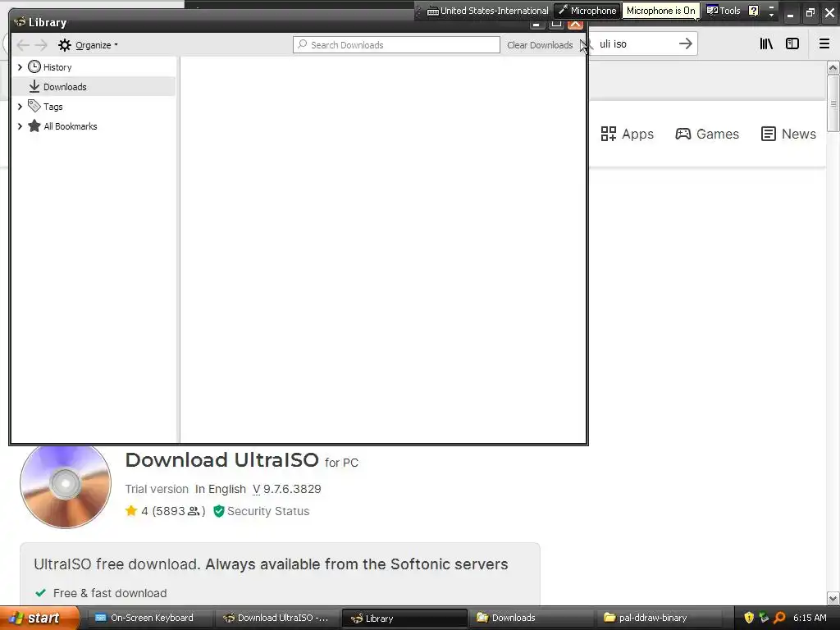Open the Windows Start menu
This screenshot has height=630, width=840.
pyautogui.click(x=39, y=618)
